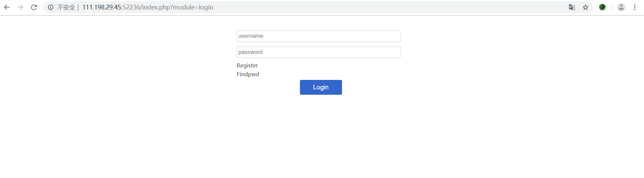
Task: Open the Register link
Action: tap(247, 65)
